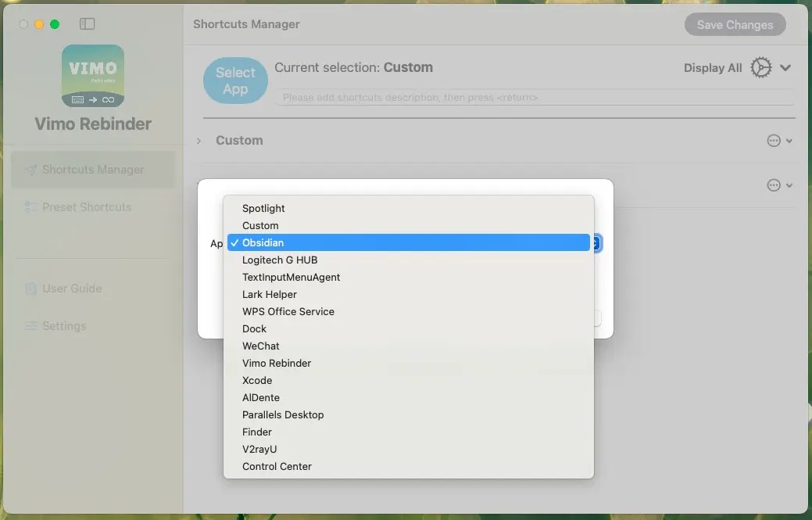Image resolution: width=812 pixels, height=520 pixels.
Task: Choose Finder in the app menu
Action: click(257, 432)
